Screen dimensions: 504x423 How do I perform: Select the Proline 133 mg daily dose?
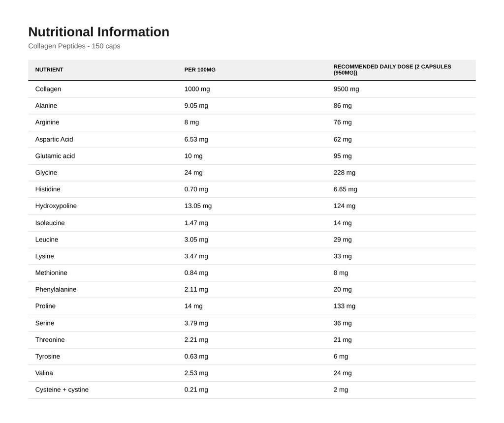pos(345,306)
